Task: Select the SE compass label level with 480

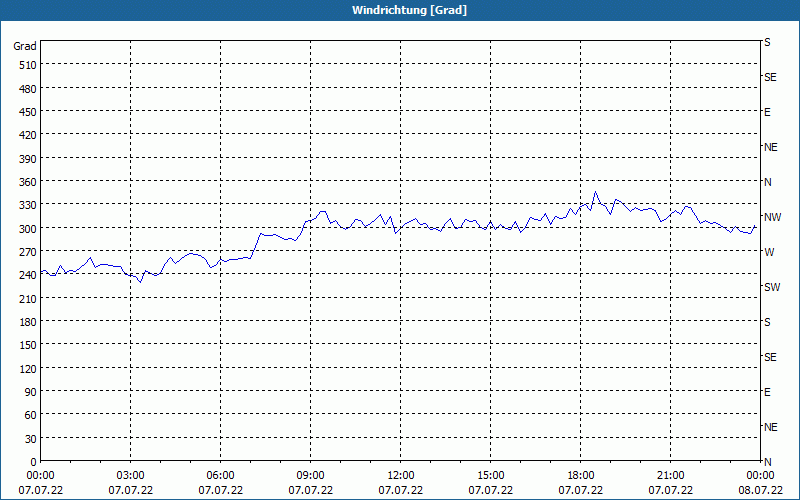Action: click(770, 78)
